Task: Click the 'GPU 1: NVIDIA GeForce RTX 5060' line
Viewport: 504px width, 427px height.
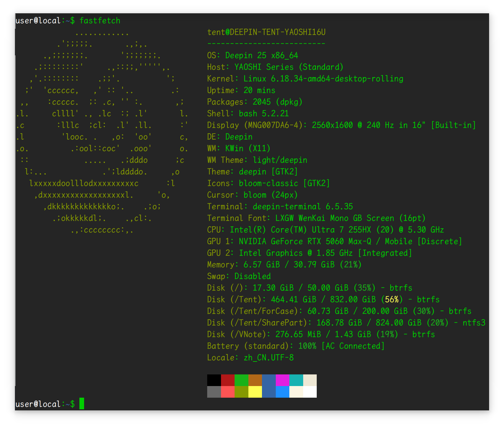Action: coord(335,242)
